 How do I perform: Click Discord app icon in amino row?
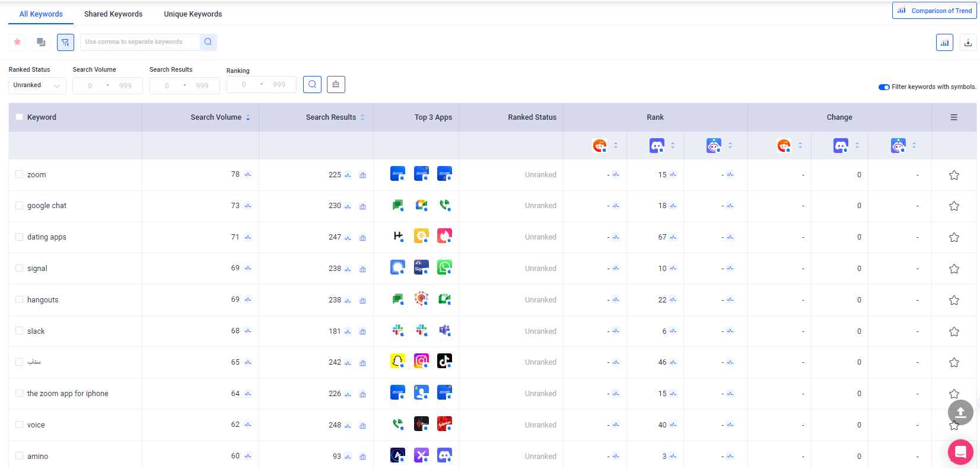(x=444, y=455)
